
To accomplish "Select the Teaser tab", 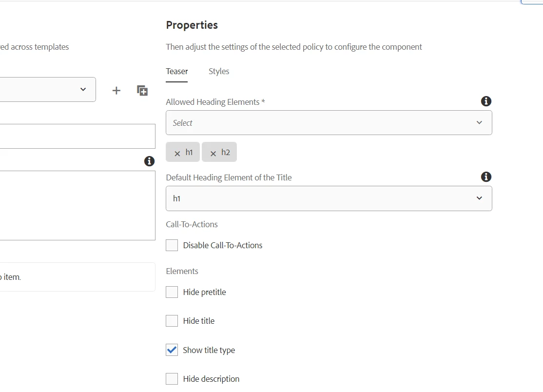I will 177,71.
